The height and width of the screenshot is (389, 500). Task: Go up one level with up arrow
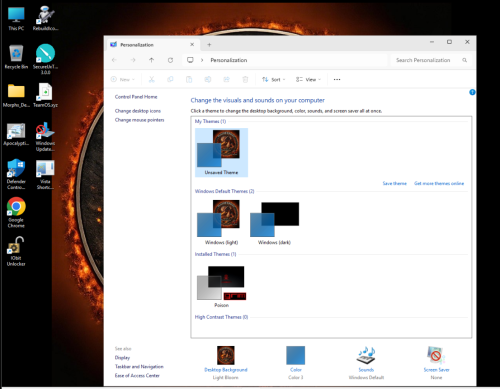152,60
